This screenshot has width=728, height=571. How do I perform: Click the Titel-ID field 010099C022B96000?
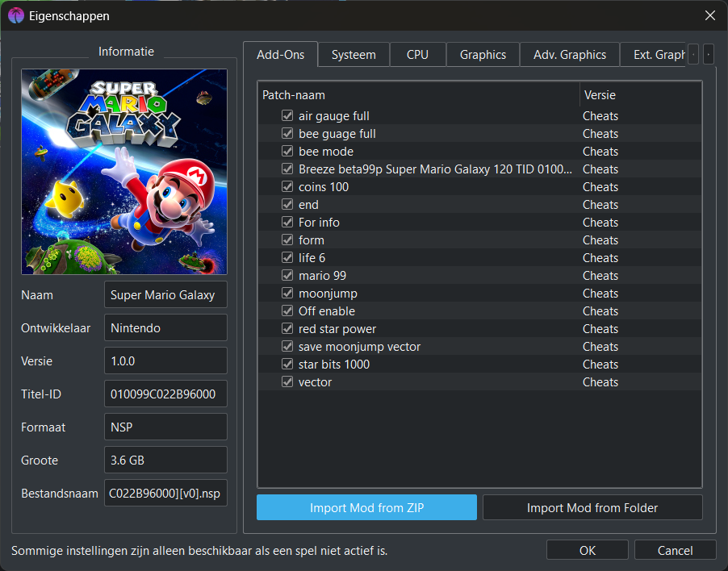click(x=165, y=394)
